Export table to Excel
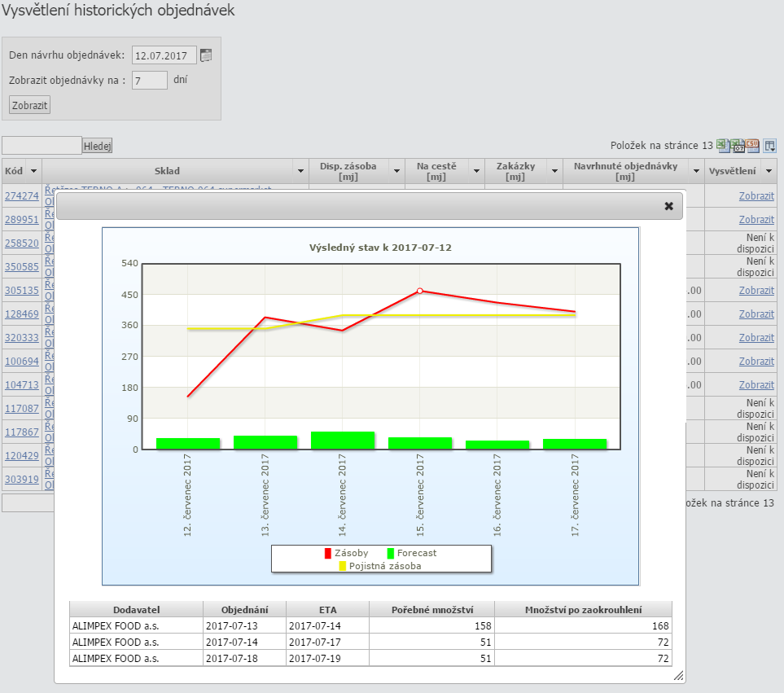Screen dimensions: 784x693 (721, 145)
